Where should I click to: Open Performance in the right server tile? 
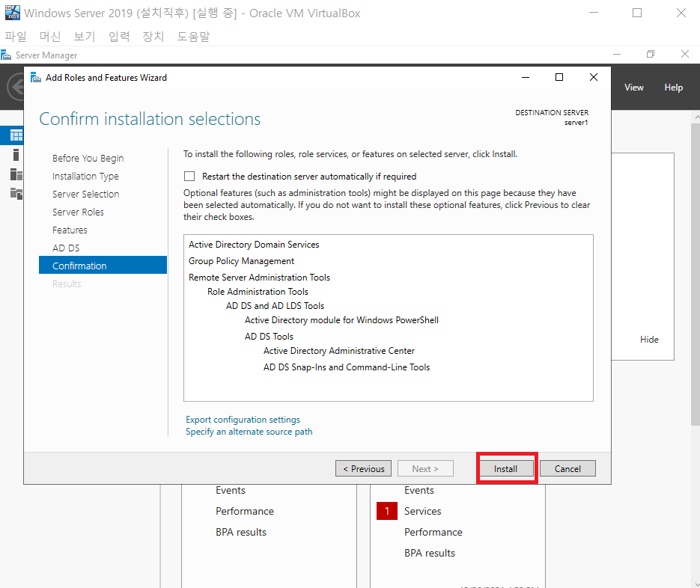click(433, 532)
